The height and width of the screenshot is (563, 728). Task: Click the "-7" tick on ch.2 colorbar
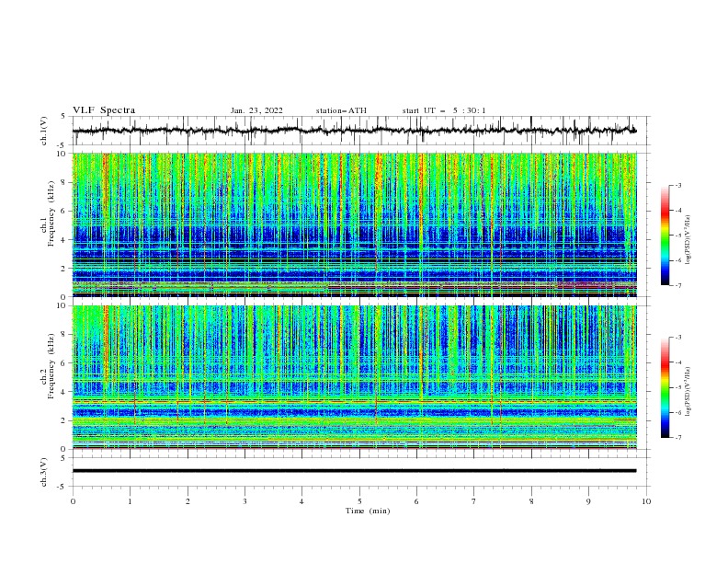[x=677, y=438]
